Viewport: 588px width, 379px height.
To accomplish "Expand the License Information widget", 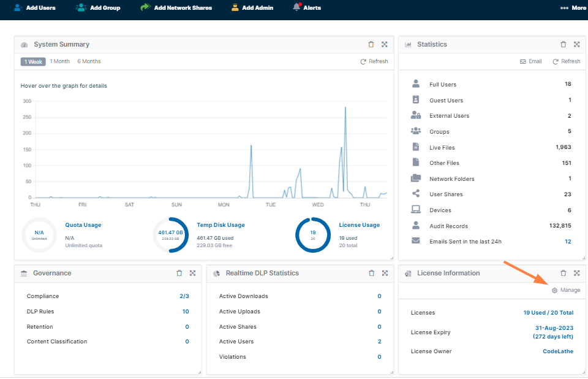I will click(576, 273).
